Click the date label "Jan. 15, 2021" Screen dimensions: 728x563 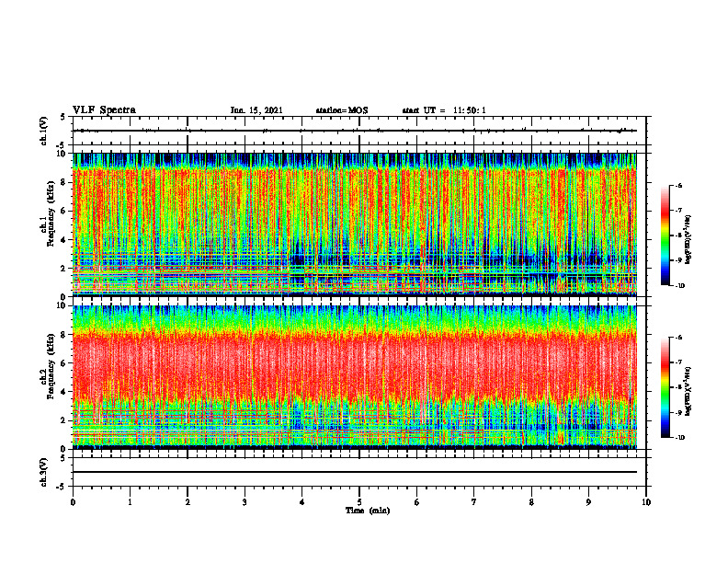(256, 110)
